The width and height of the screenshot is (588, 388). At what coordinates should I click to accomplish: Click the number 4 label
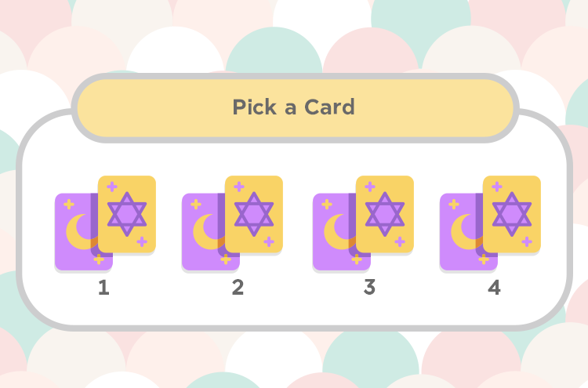pos(494,288)
